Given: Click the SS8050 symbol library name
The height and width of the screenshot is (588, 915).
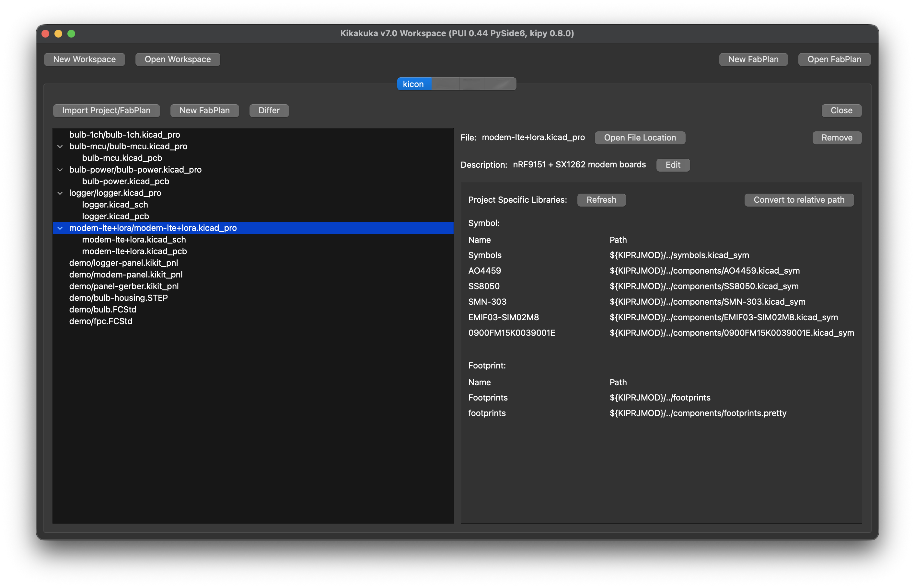Looking at the screenshot, I should (x=484, y=286).
